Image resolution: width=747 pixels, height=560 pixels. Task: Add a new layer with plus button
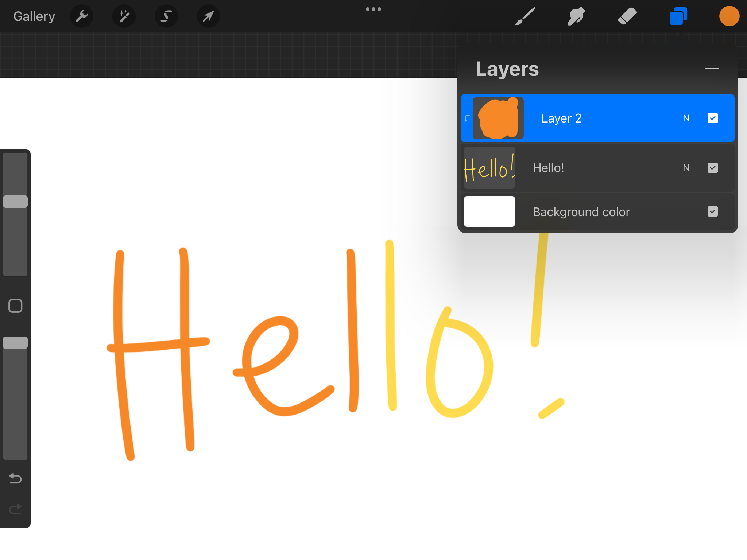[712, 69]
